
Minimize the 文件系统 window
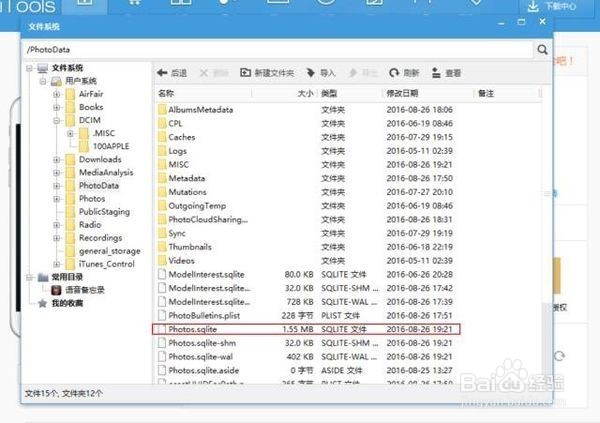coord(501,23)
